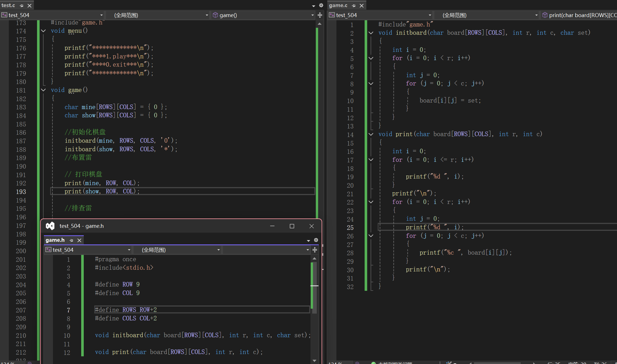Pin the game.c tab

click(x=354, y=6)
